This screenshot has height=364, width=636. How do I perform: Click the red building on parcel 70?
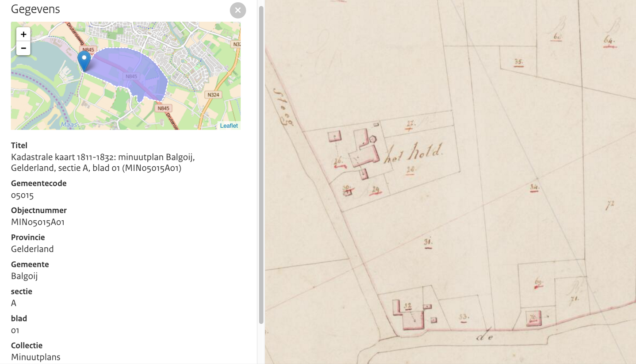(533, 318)
